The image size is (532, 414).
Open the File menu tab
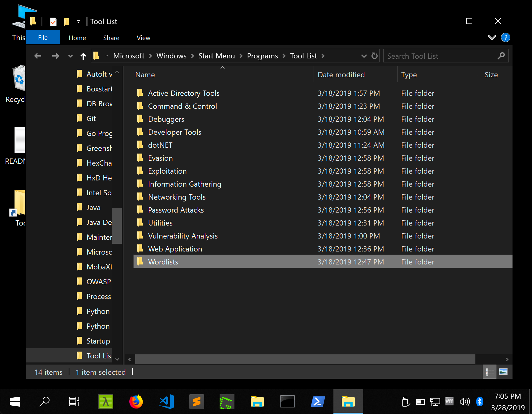(43, 38)
